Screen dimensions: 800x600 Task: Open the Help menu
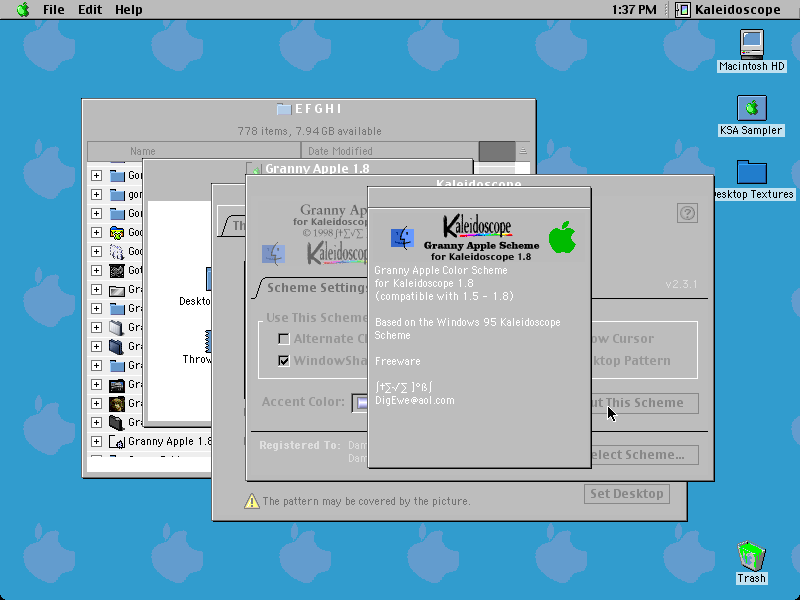tap(129, 10)
